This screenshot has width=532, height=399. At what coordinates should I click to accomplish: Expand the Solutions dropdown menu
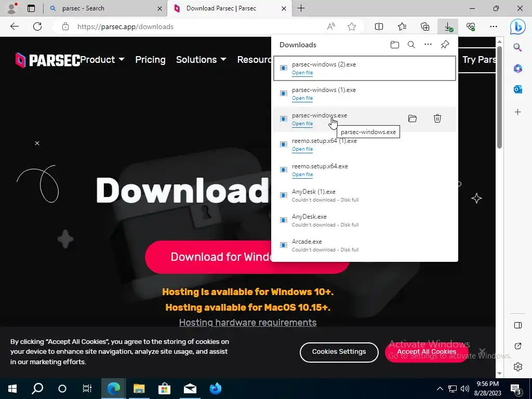pos(201,60)
